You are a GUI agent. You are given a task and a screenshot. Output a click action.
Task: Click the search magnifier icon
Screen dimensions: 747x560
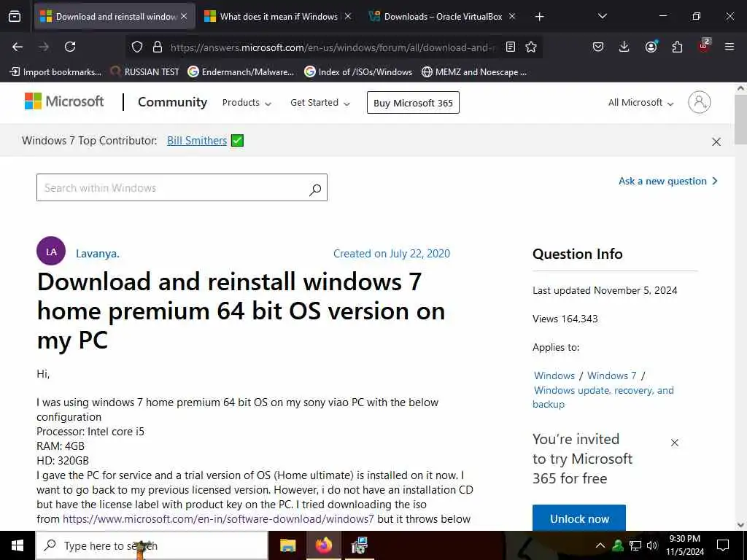(315, 190)
